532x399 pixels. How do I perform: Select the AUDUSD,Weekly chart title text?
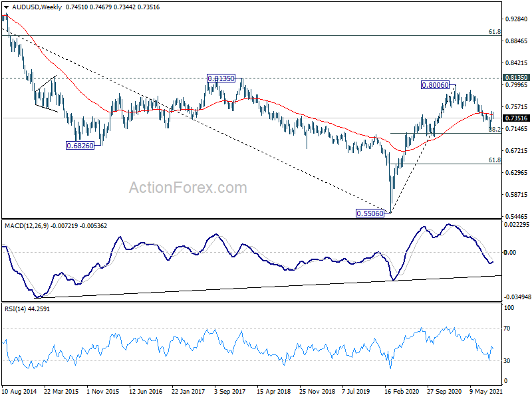pyautogui.click(x=37, y=7)
